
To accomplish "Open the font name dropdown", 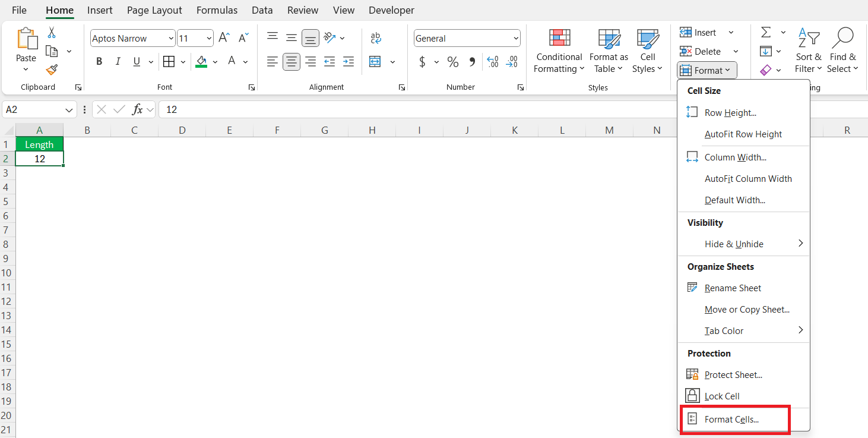I will pos(171,38).
